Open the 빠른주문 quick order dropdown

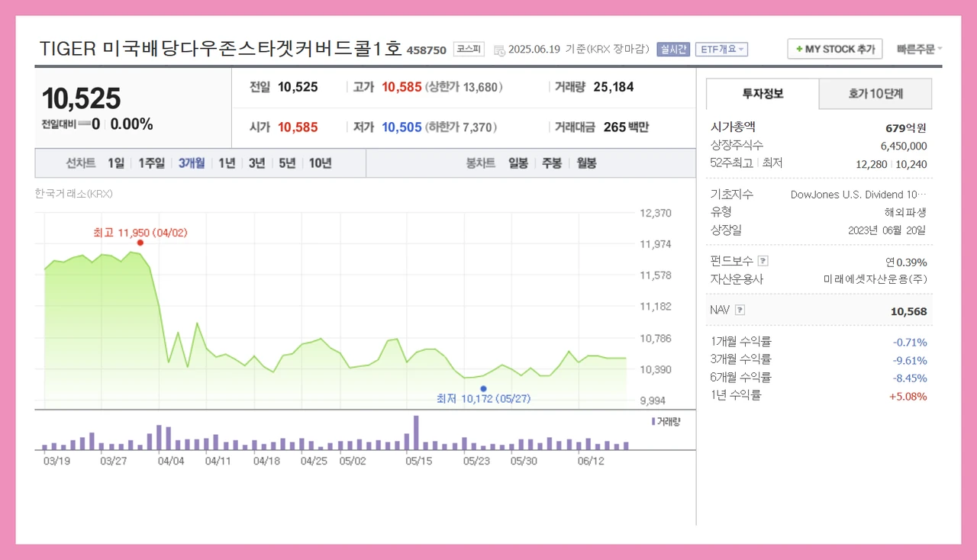(919, 49)
